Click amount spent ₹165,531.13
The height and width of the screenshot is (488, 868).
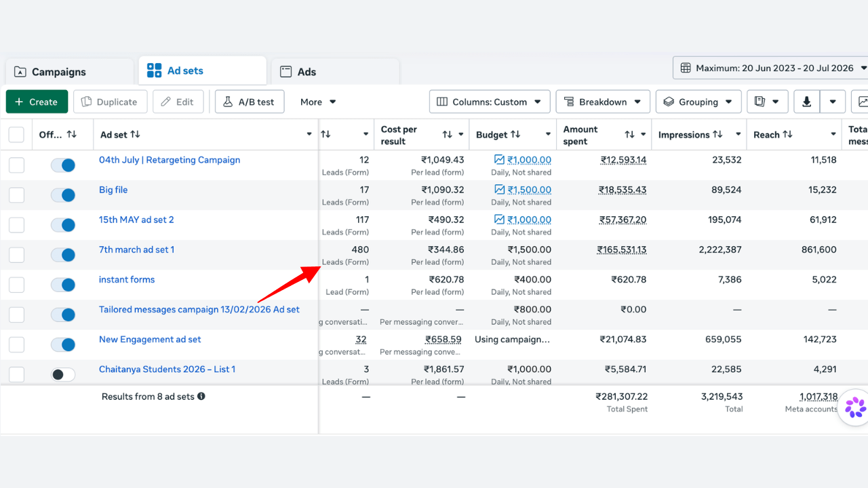tap(623, 249)
